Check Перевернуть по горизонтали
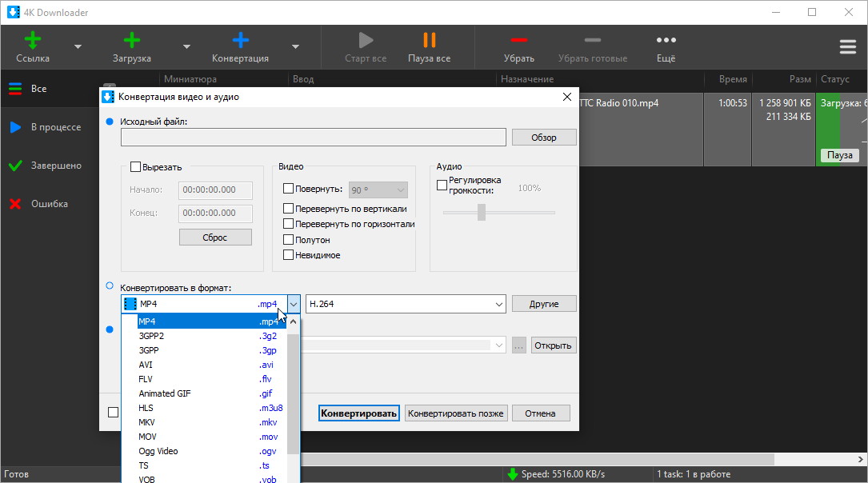 pos(289,224)
